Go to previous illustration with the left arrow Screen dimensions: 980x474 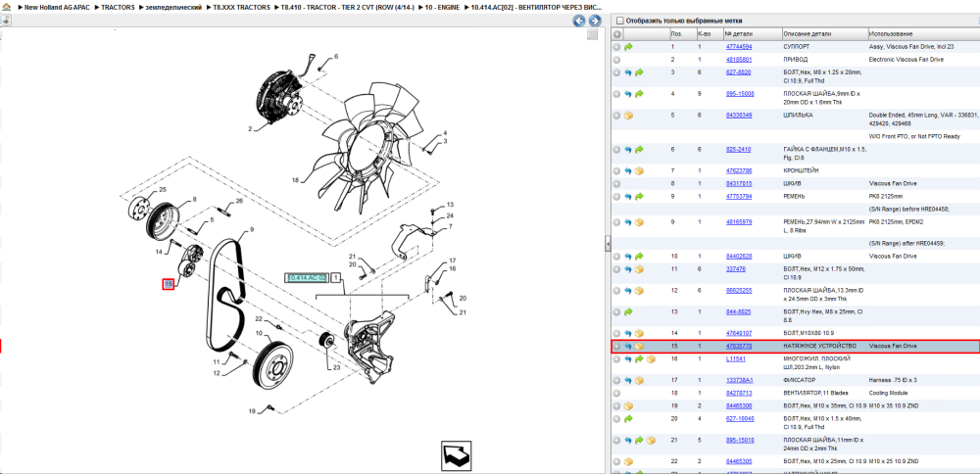pyautogui.click(x=579, y=21)
